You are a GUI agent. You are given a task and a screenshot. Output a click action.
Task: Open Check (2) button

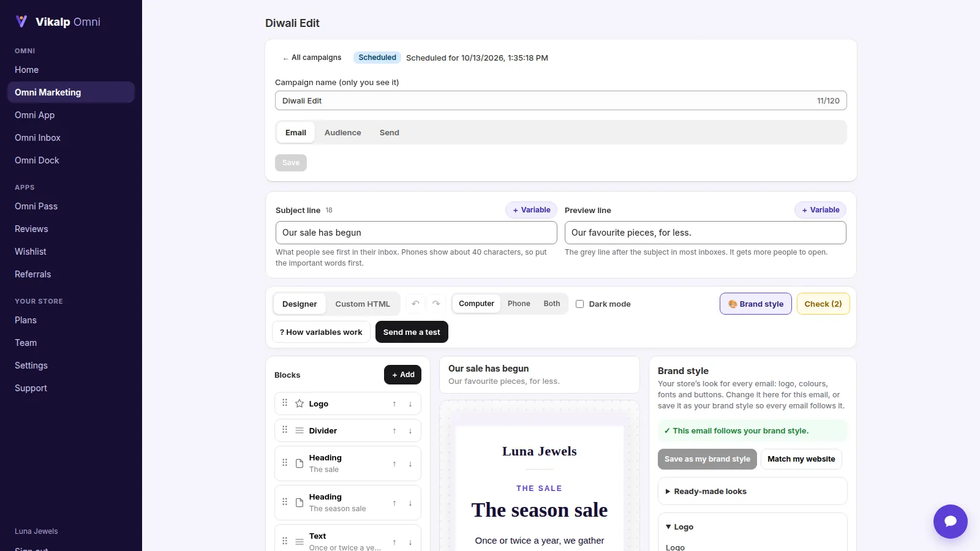point(823,304)
